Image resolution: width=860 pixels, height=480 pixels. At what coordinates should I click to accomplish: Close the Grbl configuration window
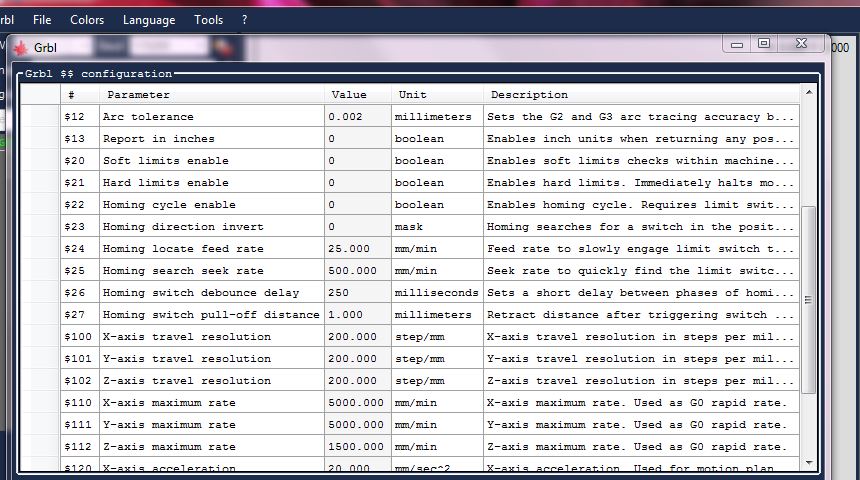pyautogui.click(x=801, y=44)
